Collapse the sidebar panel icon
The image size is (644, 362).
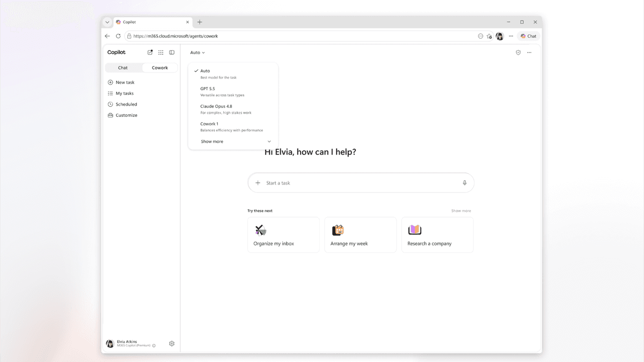pyautogui.click(x=172, y=53)
